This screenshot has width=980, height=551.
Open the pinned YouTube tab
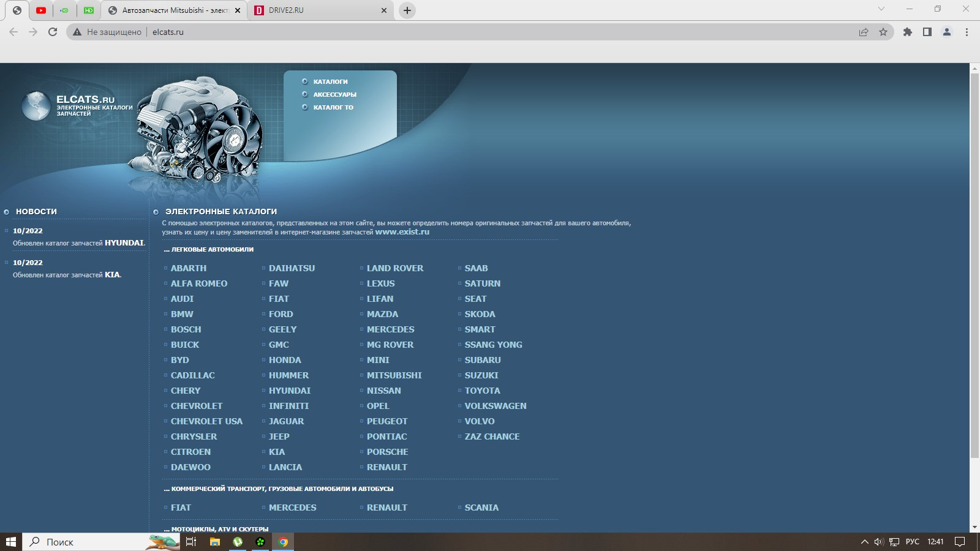tap(41, 10)
